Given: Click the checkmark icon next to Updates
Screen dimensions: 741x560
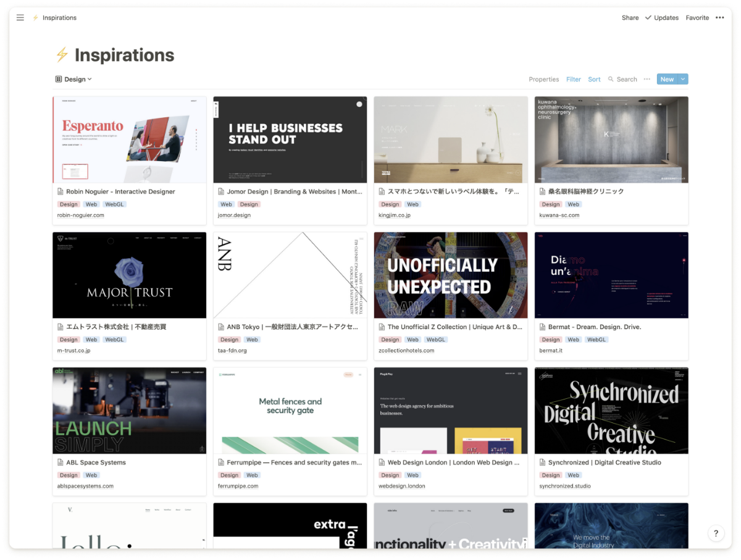Looking at the screenshot, I should point(648,18).
